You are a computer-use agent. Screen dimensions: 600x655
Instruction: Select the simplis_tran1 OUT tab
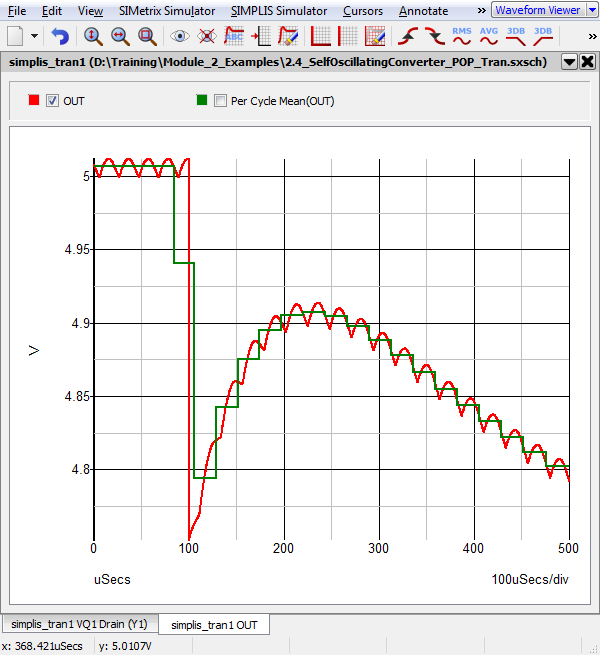(214, 625)
